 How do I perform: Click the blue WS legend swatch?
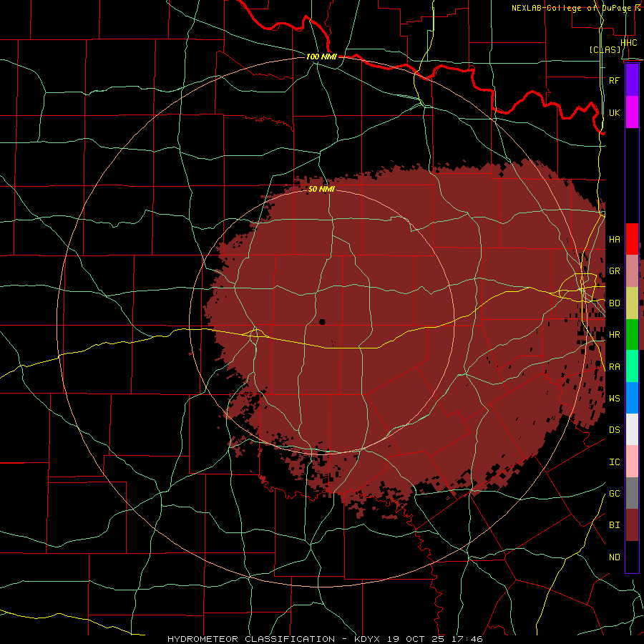pos(632,398)
